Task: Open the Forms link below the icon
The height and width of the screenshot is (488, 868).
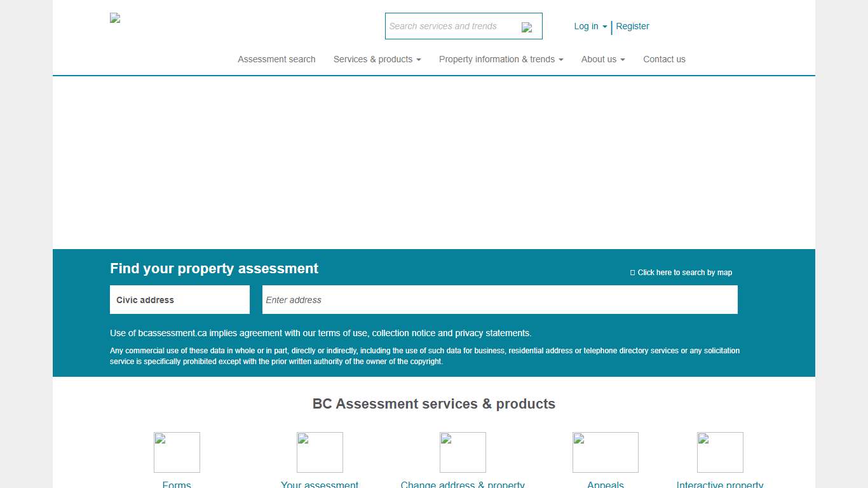Action: pyautogui.click(x=177, y=484)
